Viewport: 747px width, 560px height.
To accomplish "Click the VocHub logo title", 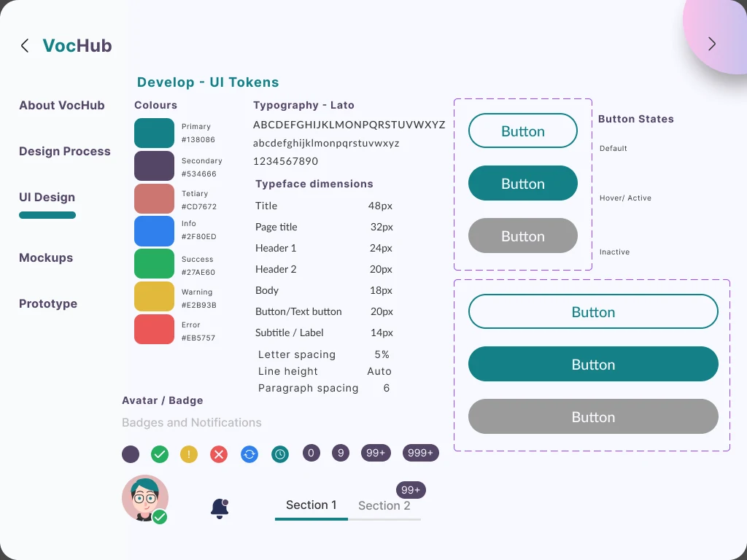I will (x=77, y=46).
